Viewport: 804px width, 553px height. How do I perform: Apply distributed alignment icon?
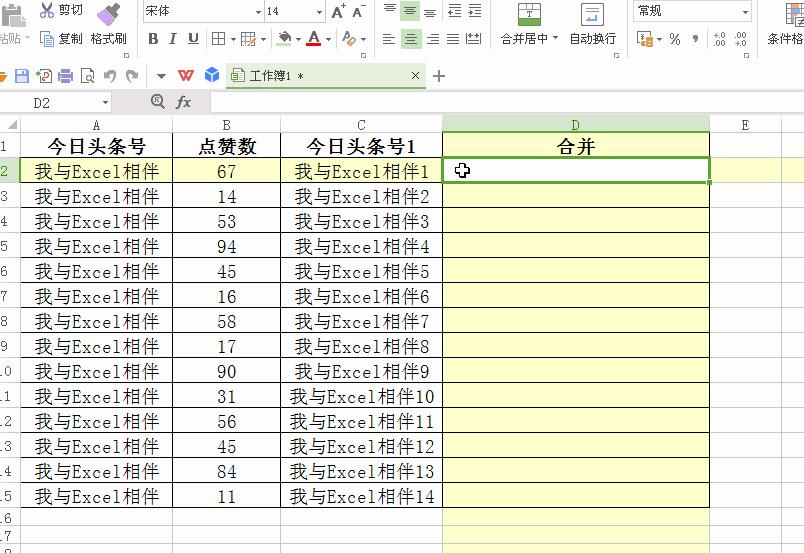[473, 38]
